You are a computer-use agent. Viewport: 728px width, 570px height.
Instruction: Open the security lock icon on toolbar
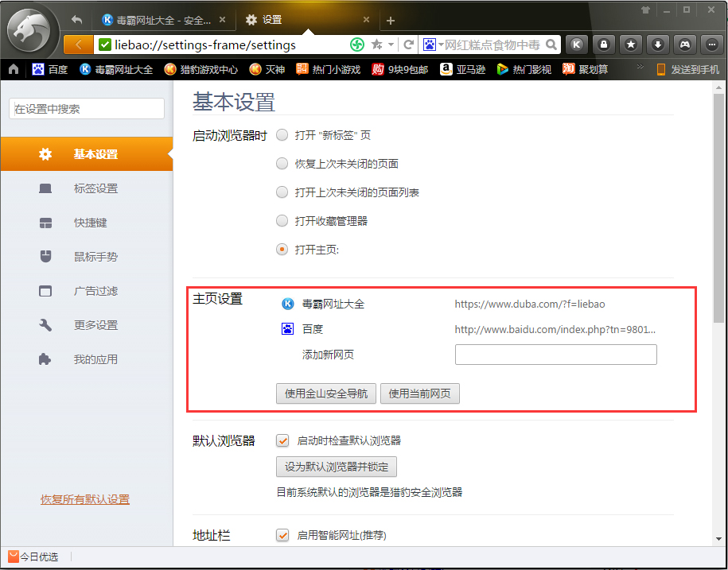click(603, 45)
